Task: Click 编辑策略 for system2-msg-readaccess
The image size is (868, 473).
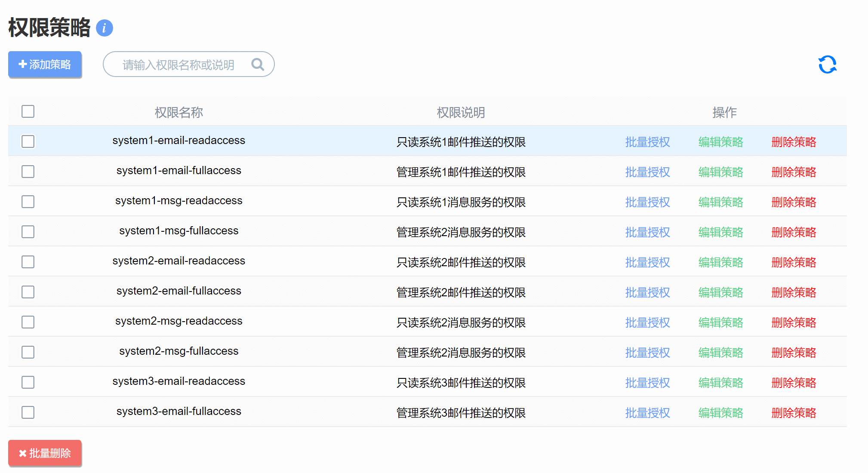Action: 720,322
